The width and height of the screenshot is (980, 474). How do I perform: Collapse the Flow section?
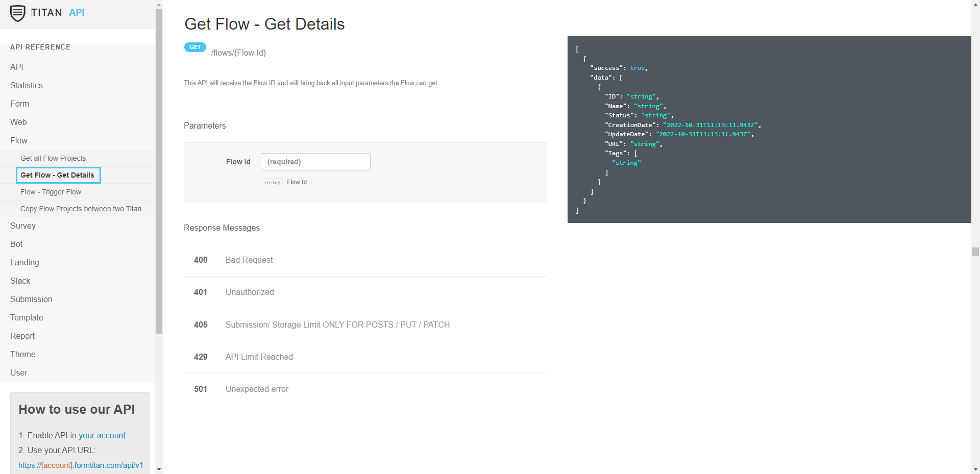(19, 140)
